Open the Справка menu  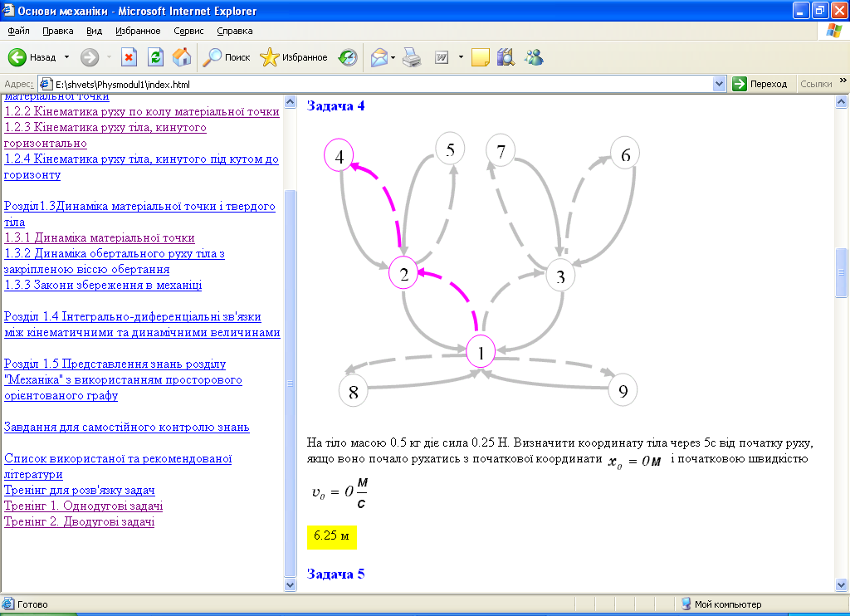click(235, 31)
